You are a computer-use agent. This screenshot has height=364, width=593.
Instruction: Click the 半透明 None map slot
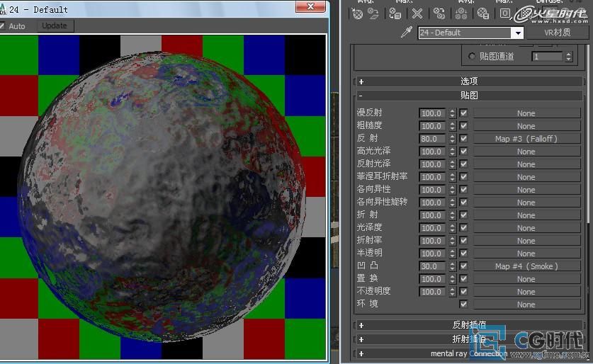pyautogui.click(x=526, y=254)
